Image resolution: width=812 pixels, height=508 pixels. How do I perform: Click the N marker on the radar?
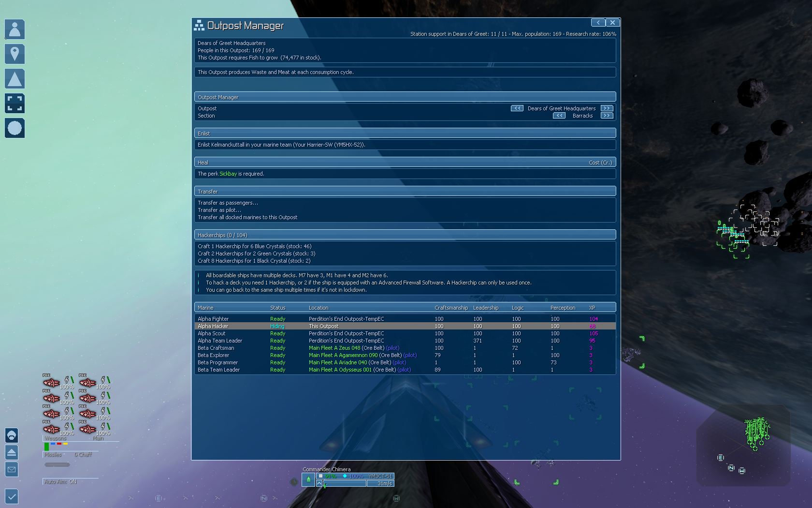coord(731,468)
